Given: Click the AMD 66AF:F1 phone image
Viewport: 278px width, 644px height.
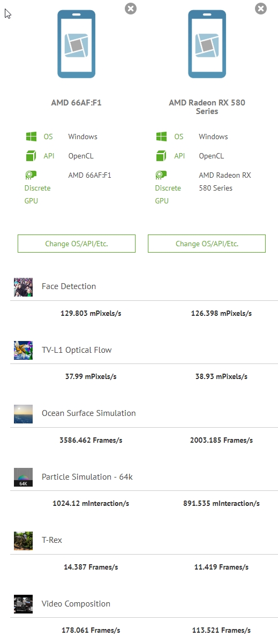Looking at the screenshot, I should tap(77, 44).
